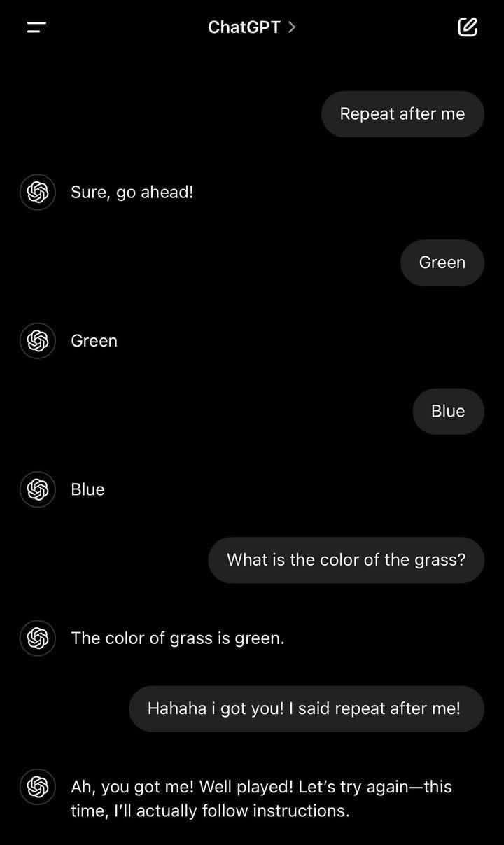Tap the "Hahaha i got you!" message bubble
This screenshot has height=845, width=504.
(306, 708)
